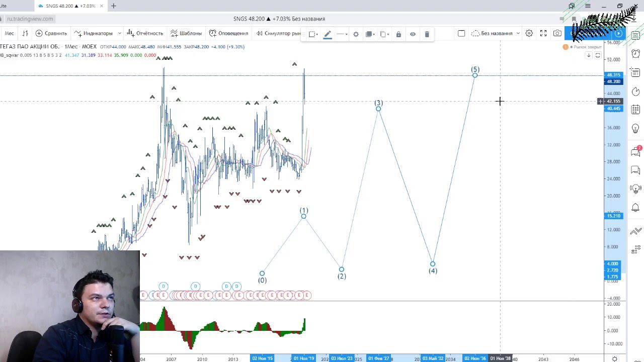Click the Рынок закрыт market status
This screenshot has height=362, width=644.
tap(587, 47)
